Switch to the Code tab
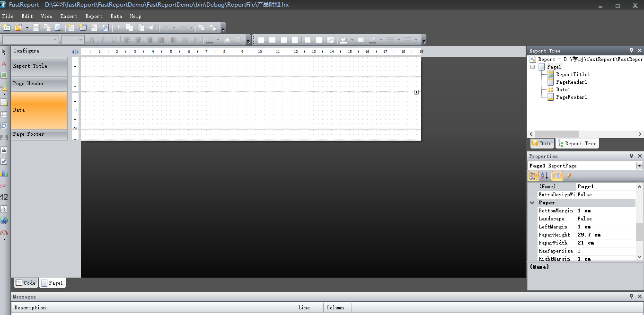 (26, 283)
